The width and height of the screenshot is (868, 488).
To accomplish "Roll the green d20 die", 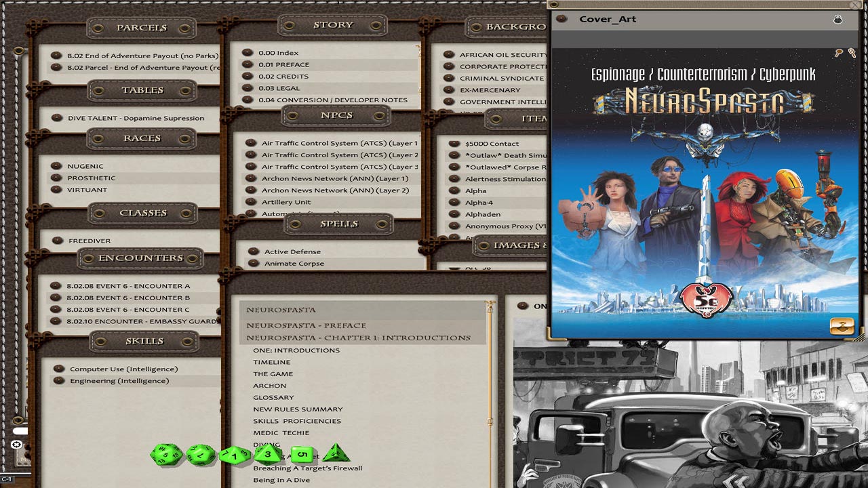I will click(166, 454).
